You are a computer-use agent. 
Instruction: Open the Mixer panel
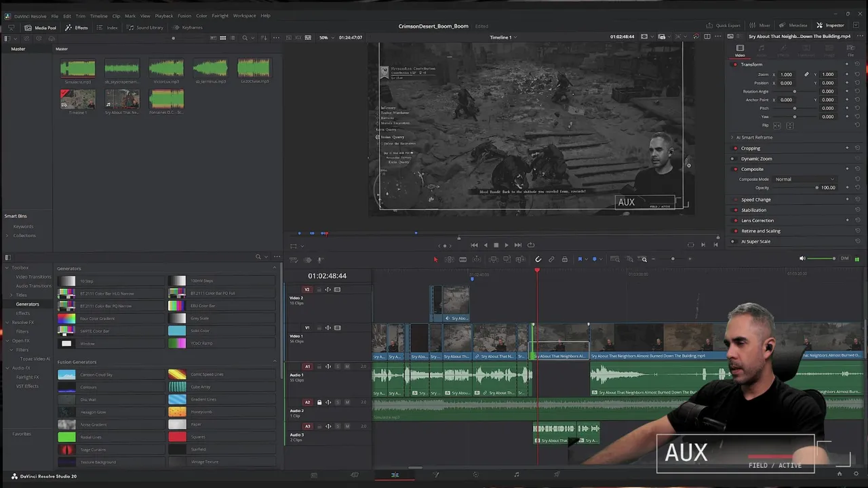pyautogui.click(x=759, y=26)
